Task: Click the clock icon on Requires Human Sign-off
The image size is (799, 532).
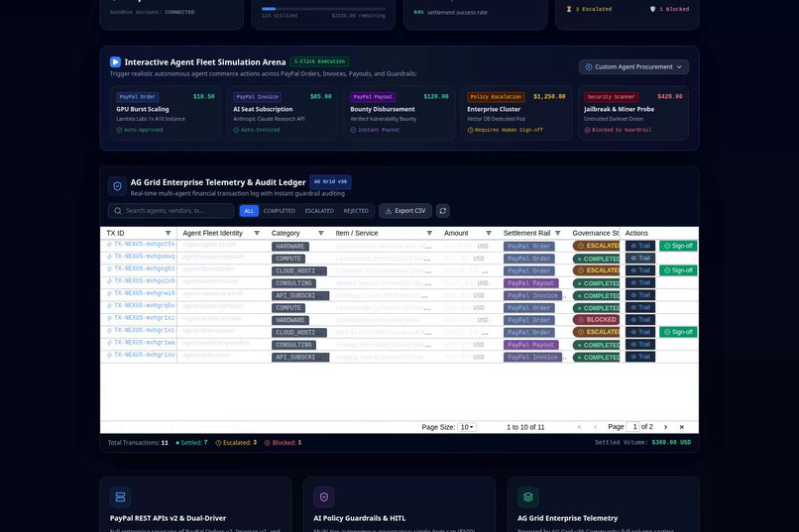Action: (x=470, y=131)
